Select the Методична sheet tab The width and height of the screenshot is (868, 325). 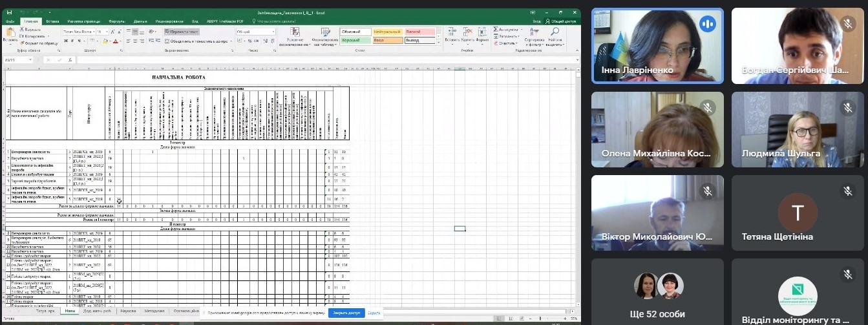(154, 311)
